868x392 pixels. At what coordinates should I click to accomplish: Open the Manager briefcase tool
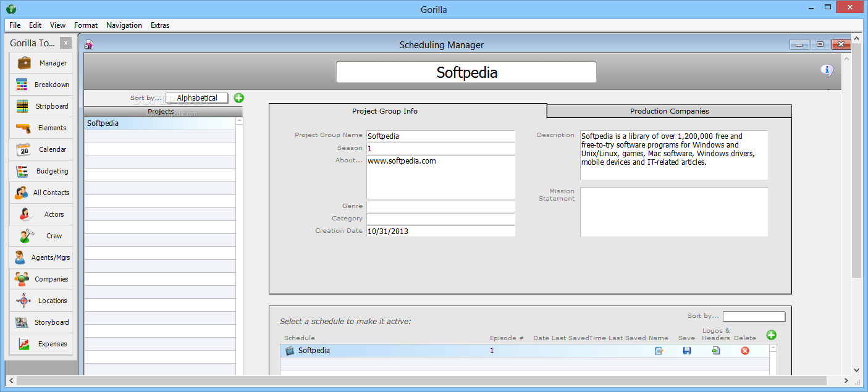pyautogui.click(x=41, y=63)
